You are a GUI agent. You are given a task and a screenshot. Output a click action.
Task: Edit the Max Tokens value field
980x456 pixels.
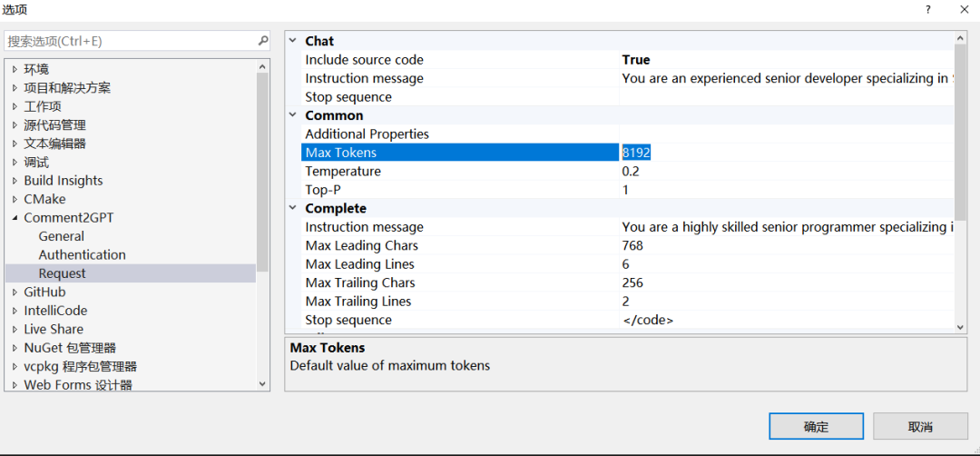pyautogui.click(x=780, y=153)
